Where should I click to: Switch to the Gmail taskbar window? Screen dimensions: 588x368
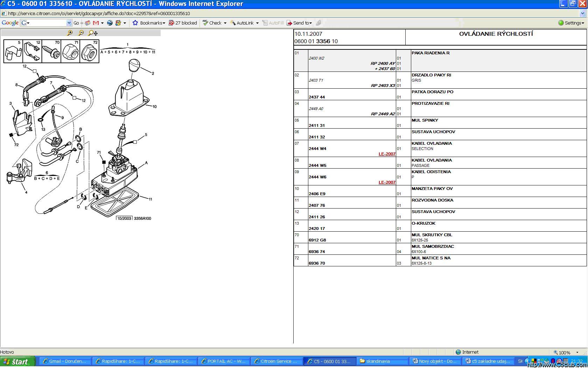click(65, 361)
